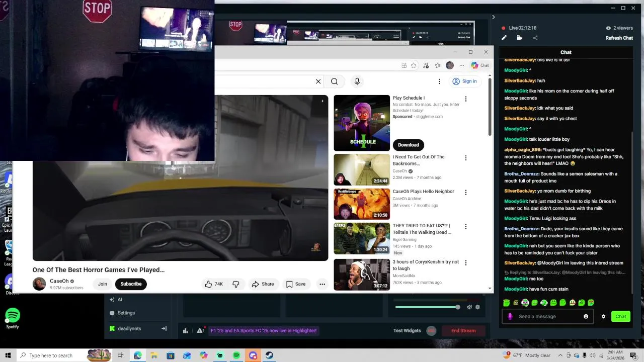Open YouTube settings three-dot menu near Sign in
This screenshot has height=362, width=644.
click(439, 81)
